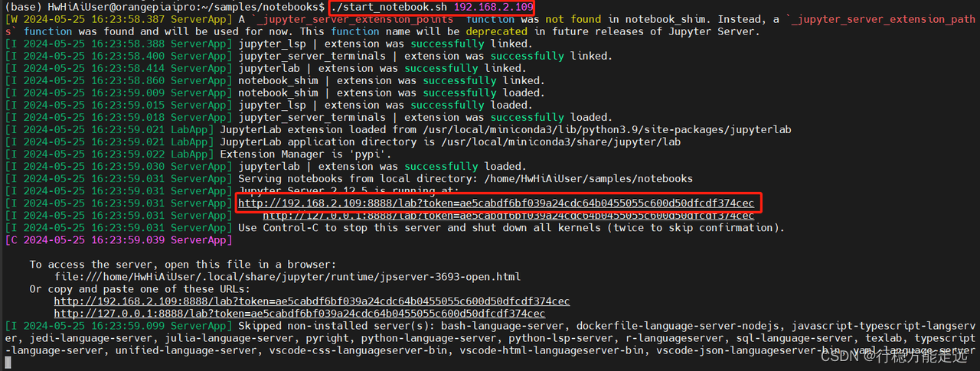Select the last 127.0.0.1:8888 URL in the output

[x=299, y=314]
